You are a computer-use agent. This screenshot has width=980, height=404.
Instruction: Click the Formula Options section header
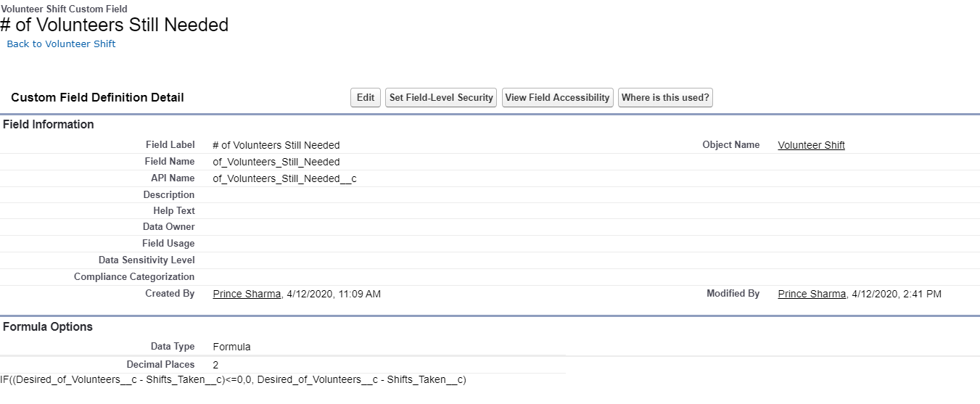pyautogui.click(x=48, y=327)
